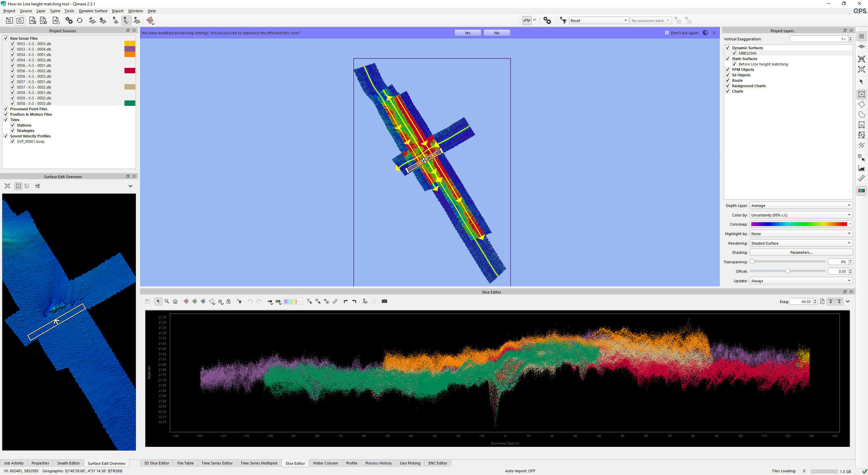This screenshot has height=475, width=868.
Task: Click the Exag value input field
Action: (x=801, y=302)
